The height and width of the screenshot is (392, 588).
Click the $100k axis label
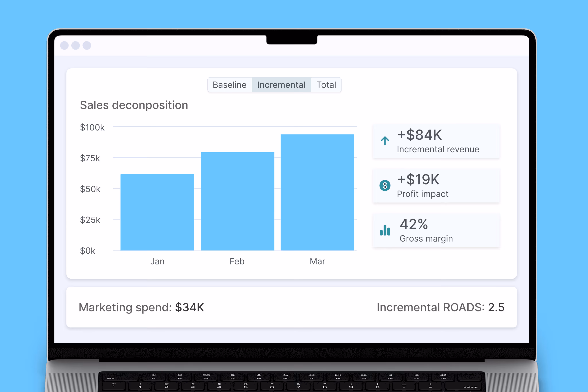pyautogui.click(x=92, y=128)
